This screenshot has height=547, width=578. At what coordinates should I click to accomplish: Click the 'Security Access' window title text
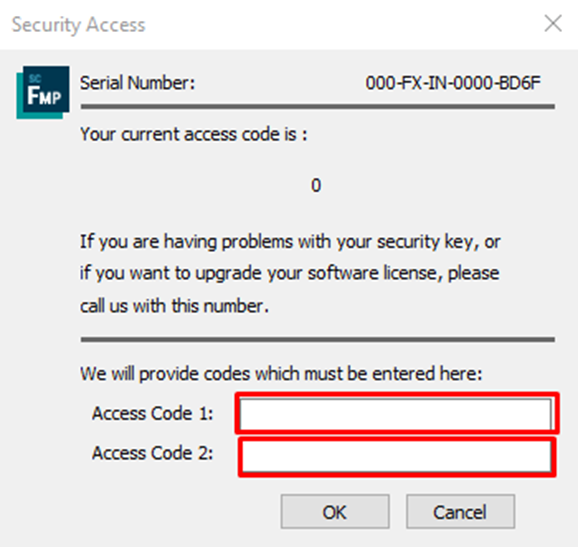pos(79,25)
